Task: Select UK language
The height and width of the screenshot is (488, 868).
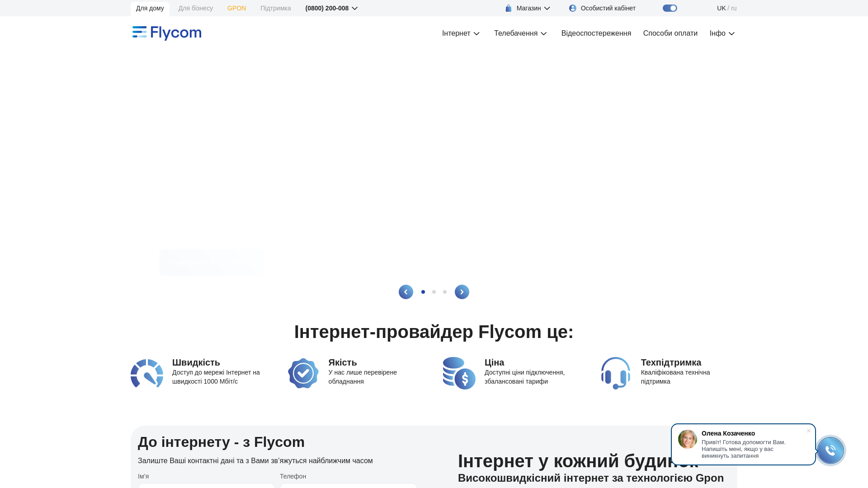Action: point(721,8)
